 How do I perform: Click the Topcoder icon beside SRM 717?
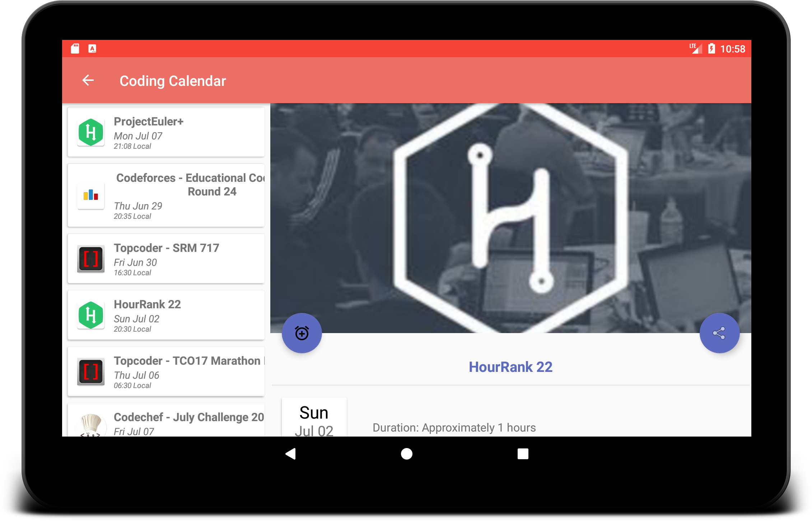coord(91,259)
